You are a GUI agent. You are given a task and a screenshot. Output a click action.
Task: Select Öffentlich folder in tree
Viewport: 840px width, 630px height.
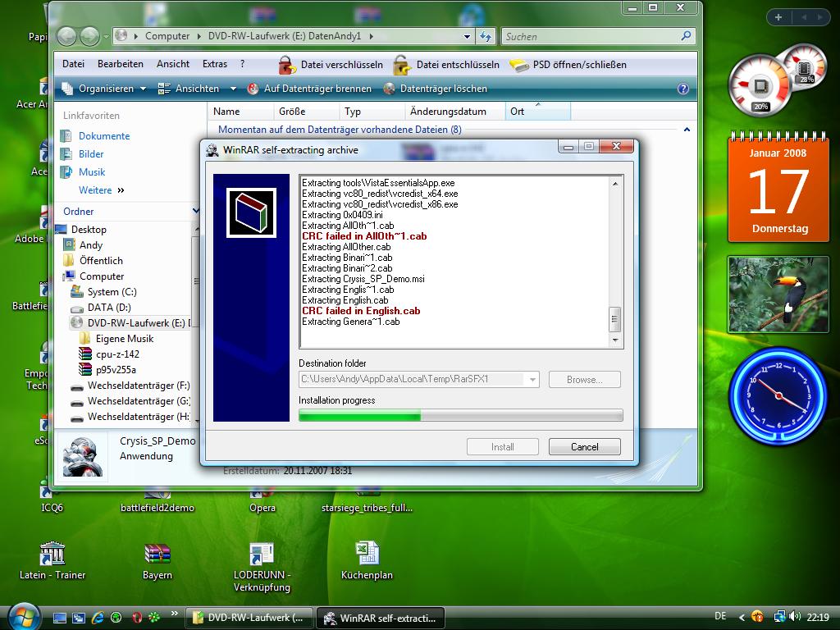click(x=101, y=261)
